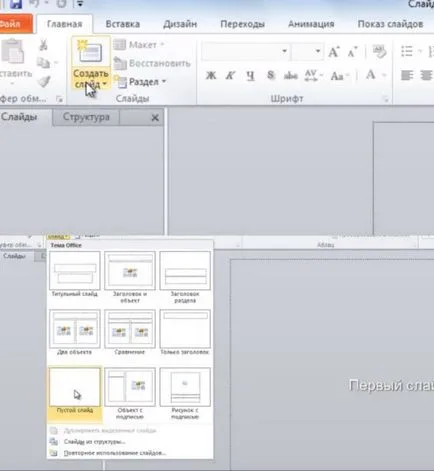The width and height of the screenshot is (434, 471).
Task: Click Слайды из структуры menu entry
Action: (95, 442)
